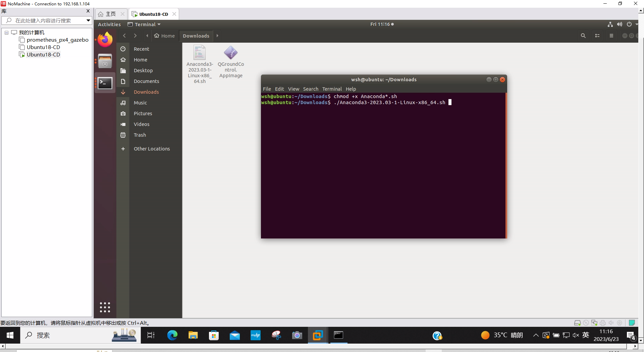Image resolution: width=644 pixels, height=352 pixels.
Task: Collapse the 我的计算机 tree node
Action: [x=6, y=33]
